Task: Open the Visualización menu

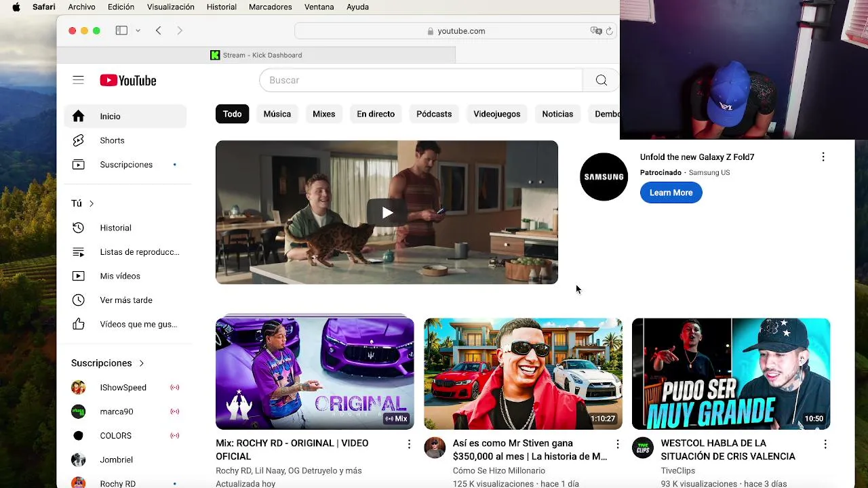Action: 171,7
